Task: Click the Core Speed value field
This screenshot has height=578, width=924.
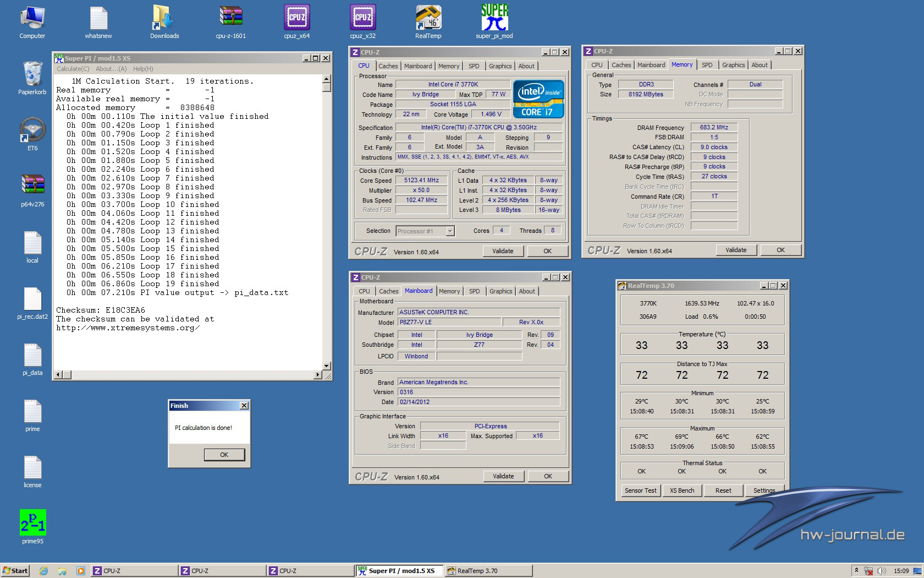Action: 421,180
